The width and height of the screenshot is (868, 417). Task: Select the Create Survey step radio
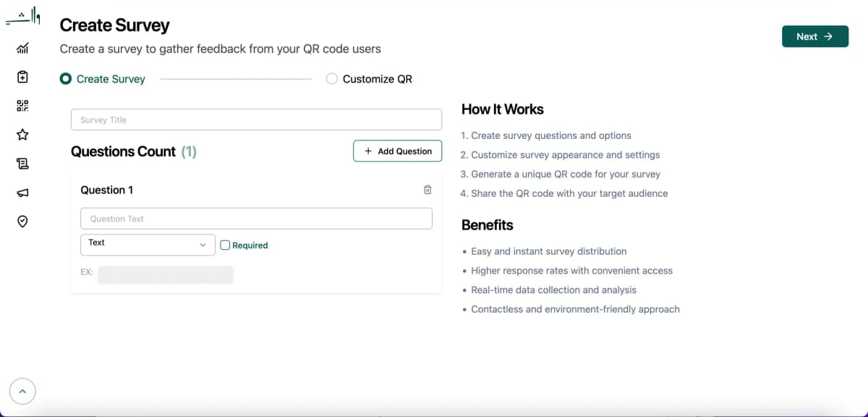[x=66, y=79]
